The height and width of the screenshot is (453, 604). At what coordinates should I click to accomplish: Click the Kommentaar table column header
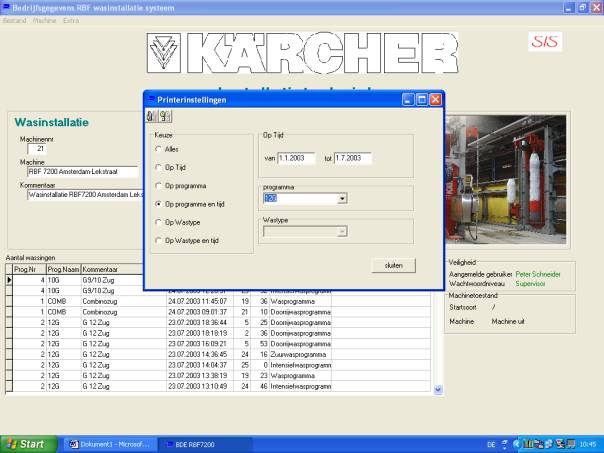[112, 269]
